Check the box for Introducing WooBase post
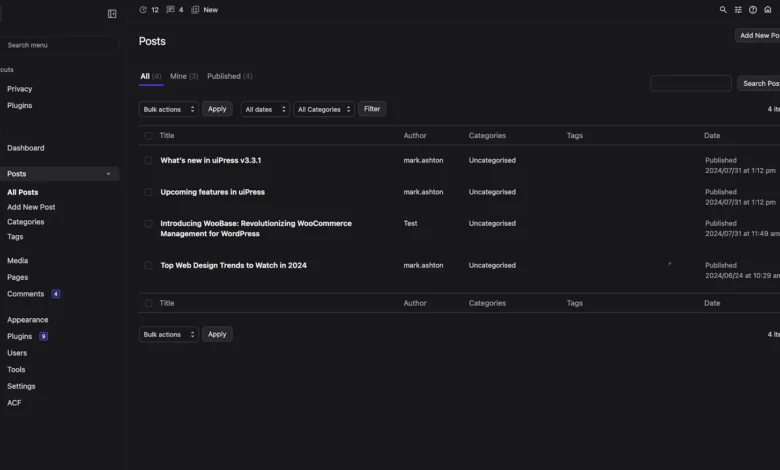 click(x=148, y=223)
